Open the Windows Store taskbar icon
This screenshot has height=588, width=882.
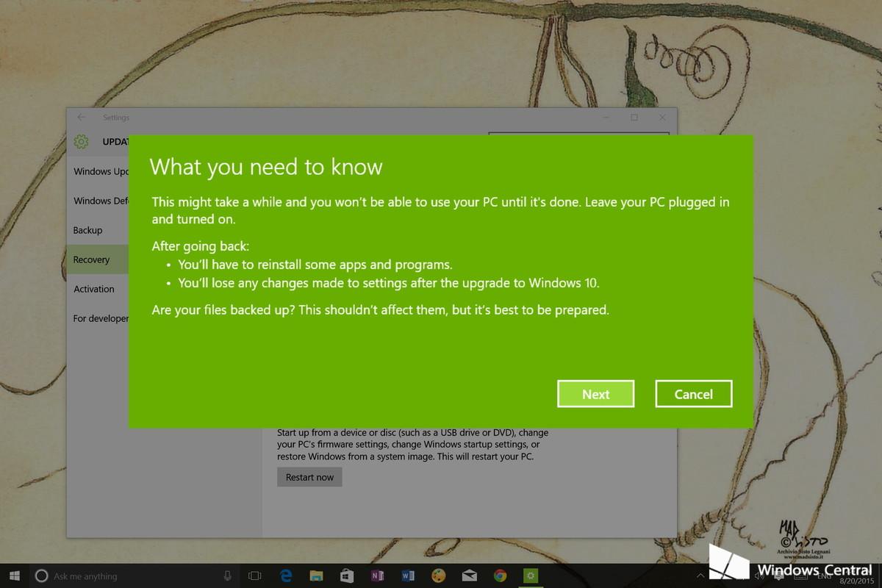(347, 576)
